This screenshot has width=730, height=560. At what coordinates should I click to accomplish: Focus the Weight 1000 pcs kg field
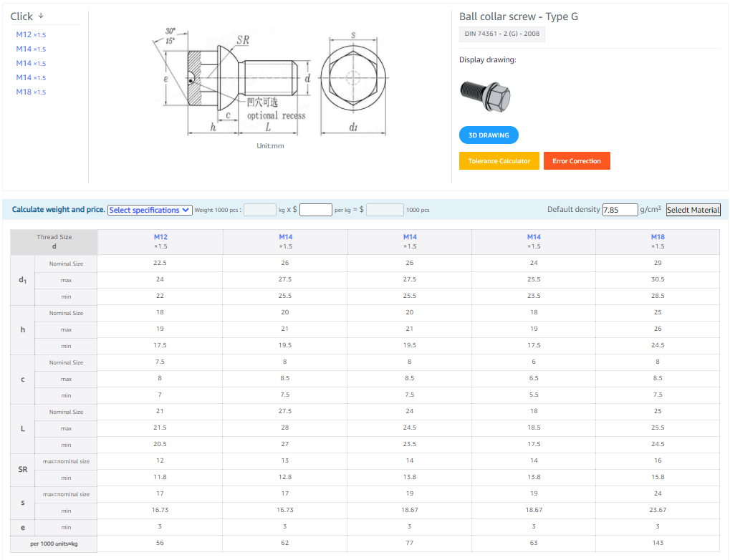click(x=259, y=210)
